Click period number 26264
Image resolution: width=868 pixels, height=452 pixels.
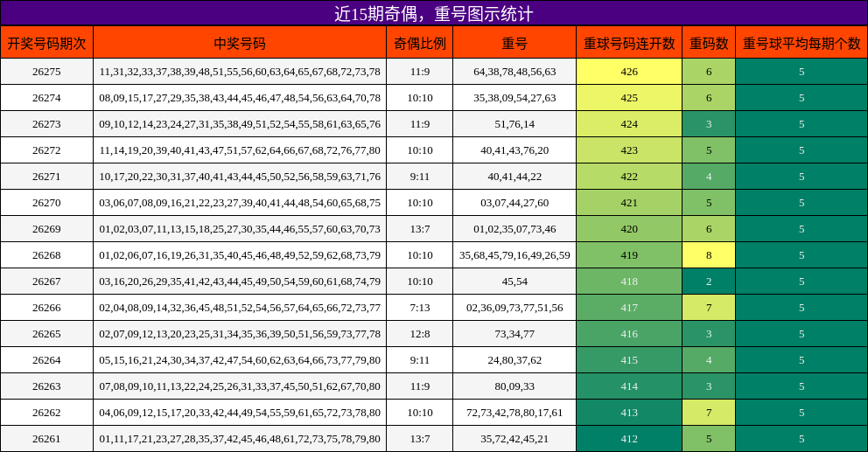[46, 360]
